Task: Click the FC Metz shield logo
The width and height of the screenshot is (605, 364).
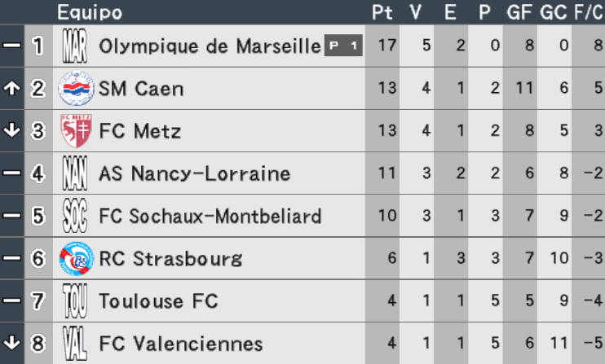Action: (76, 131)
